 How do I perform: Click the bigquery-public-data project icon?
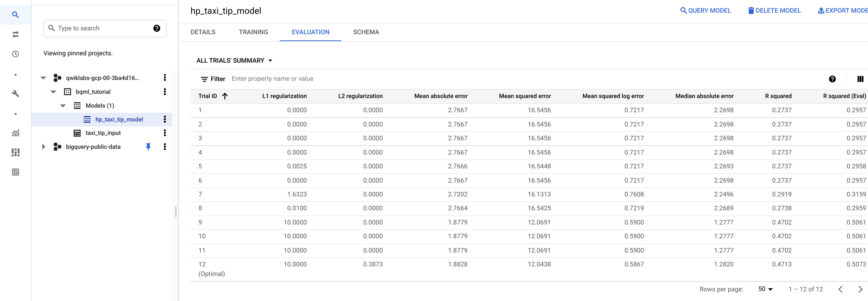(57, 146)
